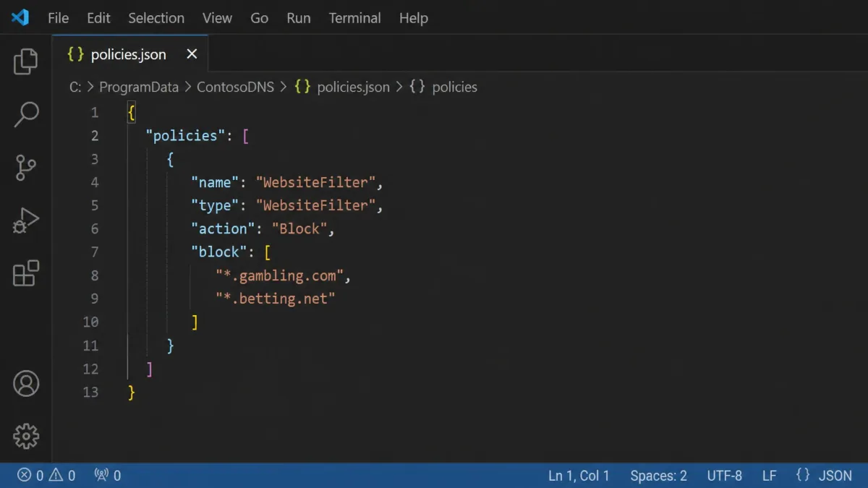Viewport: 868px width, 488px height.
Task: Change indentation via Spaces: 2
Action: tap(658, 476)
